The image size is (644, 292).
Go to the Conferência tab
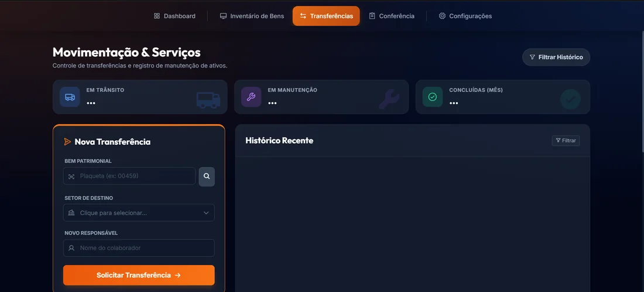click(392, 16)
